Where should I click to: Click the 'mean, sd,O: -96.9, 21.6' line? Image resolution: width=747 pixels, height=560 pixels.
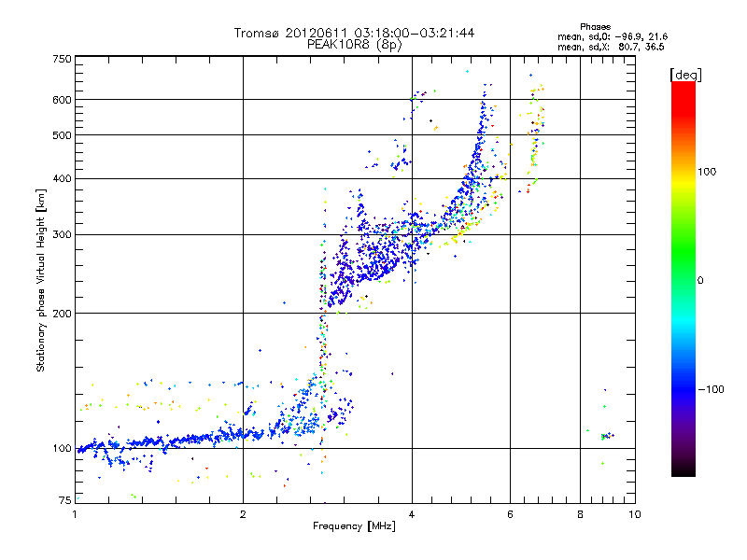613,36
